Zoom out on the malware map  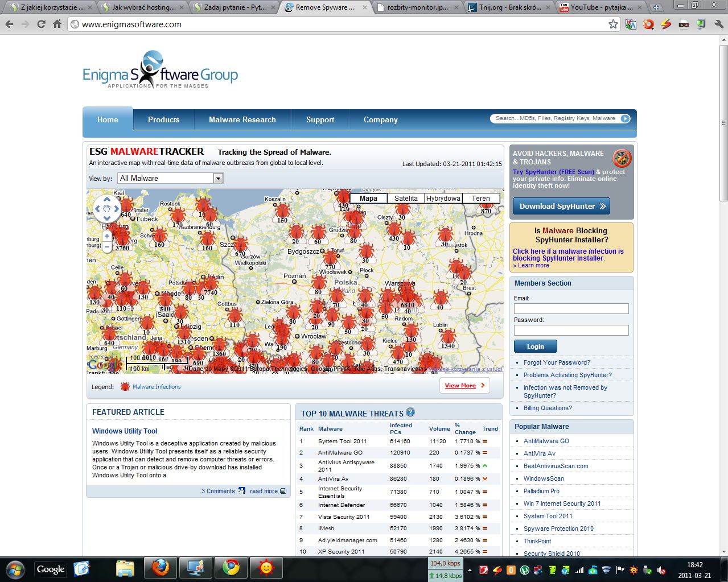(107, 247)
